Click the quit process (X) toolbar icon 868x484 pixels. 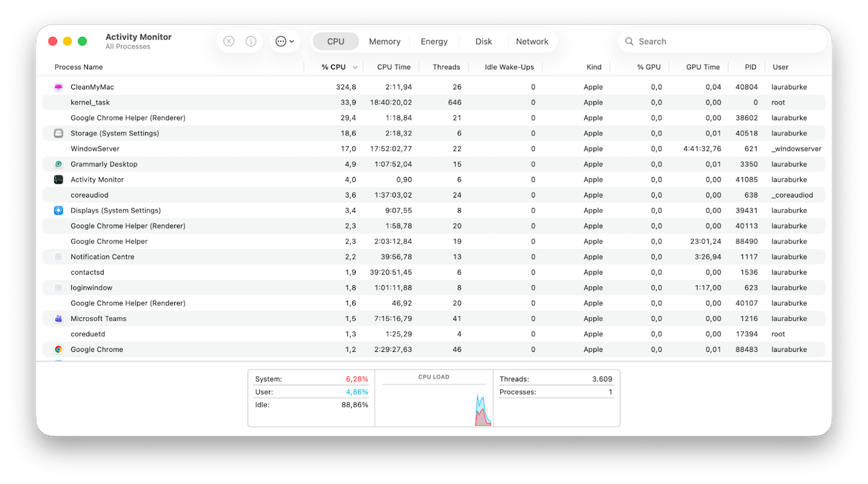229,41
